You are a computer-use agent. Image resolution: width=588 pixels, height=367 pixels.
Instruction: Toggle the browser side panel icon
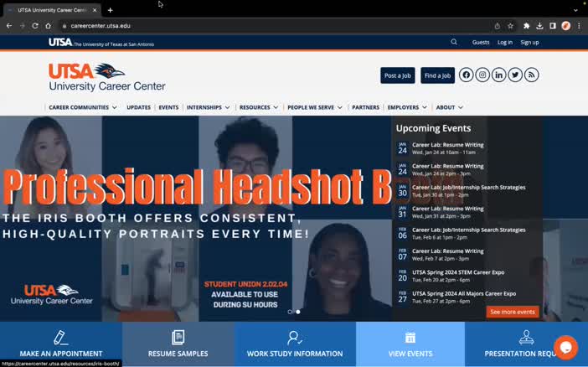pos(553,26)
